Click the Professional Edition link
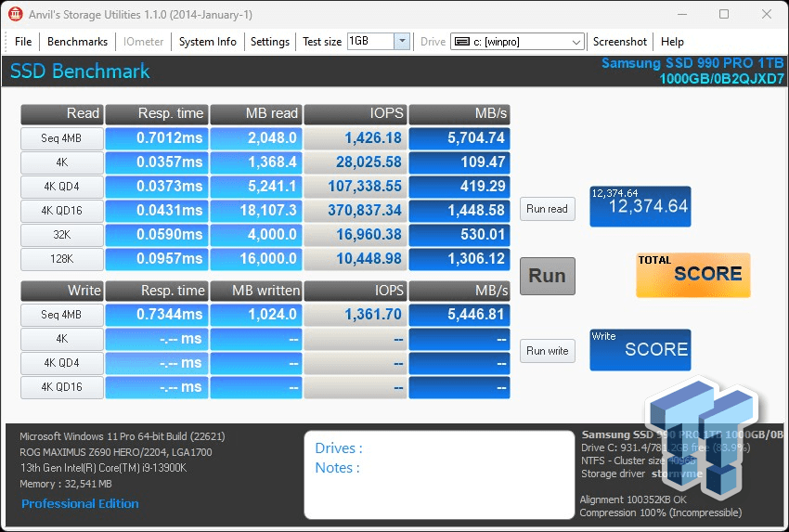Viewport: 789px width, 532px height. (x=80, y=504)
